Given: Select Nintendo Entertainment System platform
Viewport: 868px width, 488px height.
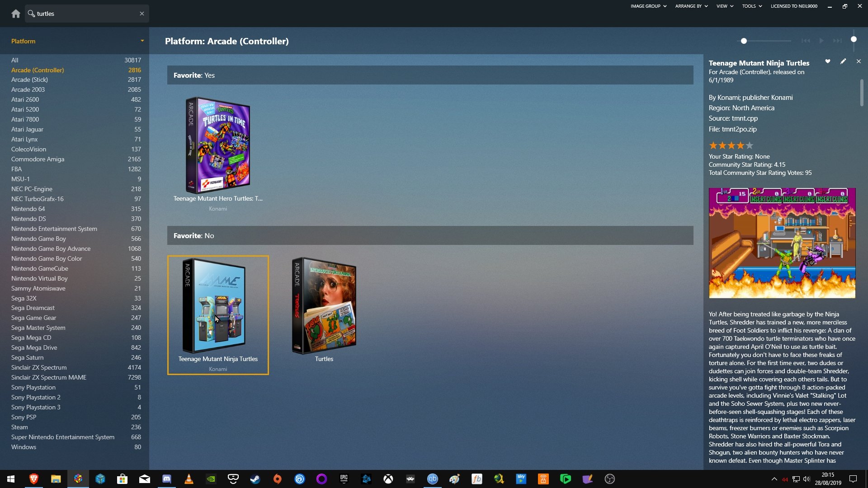Looking at the screenshot, I should pos(76,229).
